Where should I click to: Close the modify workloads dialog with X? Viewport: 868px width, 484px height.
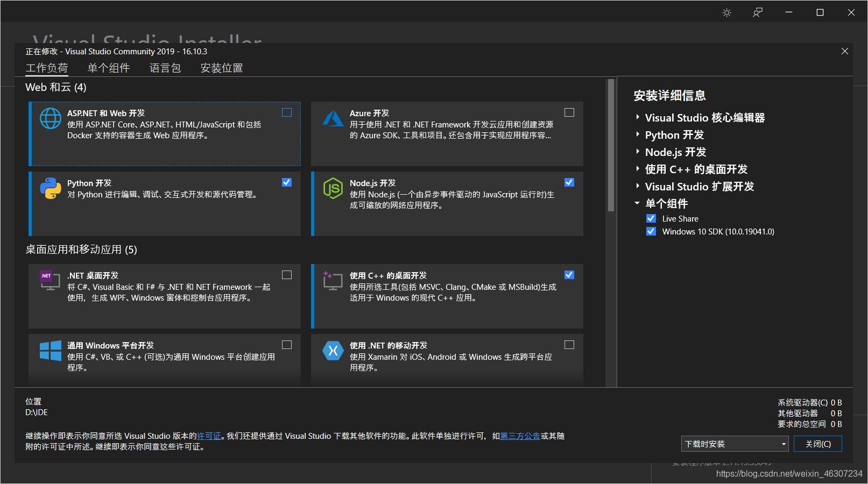(845, 51)
